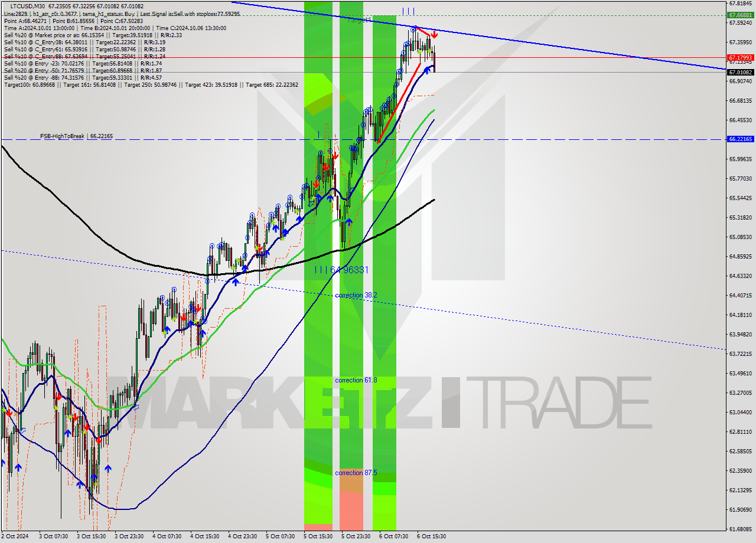Click the 67.59240 price axis value
The image size is (756, 543).
[x=740, y=22]
